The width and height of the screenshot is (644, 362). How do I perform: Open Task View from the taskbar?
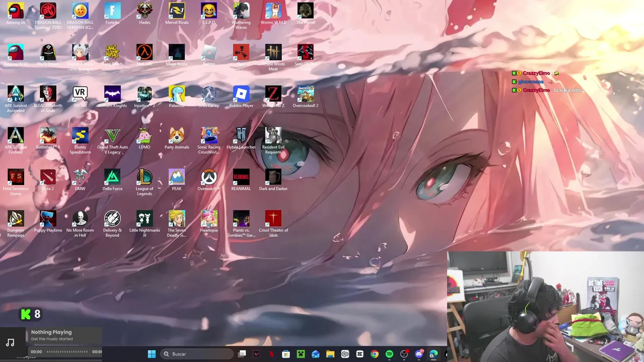(x=242, y=354)
